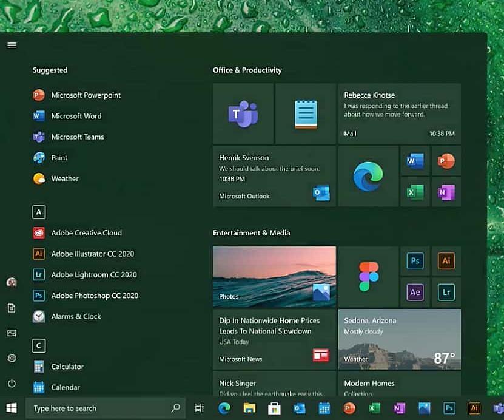This screenshot has height=420, width=504.
Task: Open the Photos live tile
Action: [x=275, y=277]
